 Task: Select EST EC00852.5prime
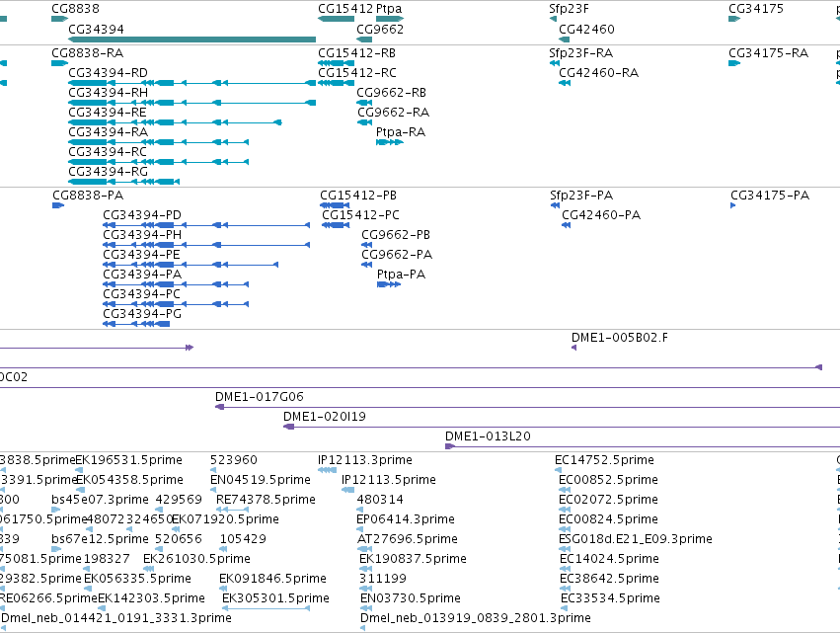(609, 480)
